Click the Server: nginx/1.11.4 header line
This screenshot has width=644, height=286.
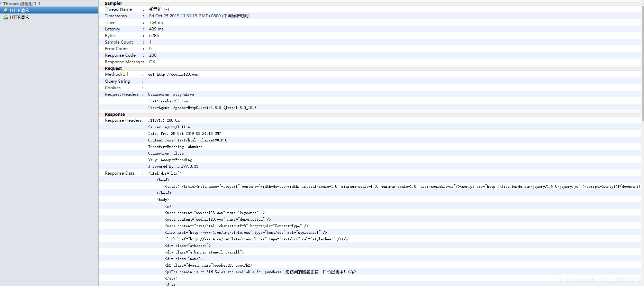pos(169,127)
